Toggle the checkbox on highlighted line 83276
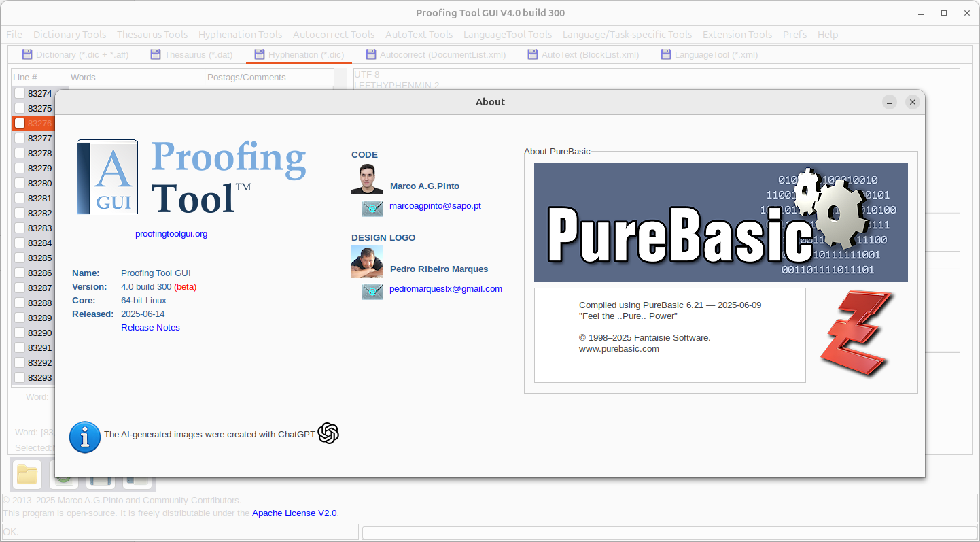The height and width of the screenshot is (542, 980). 20,123
